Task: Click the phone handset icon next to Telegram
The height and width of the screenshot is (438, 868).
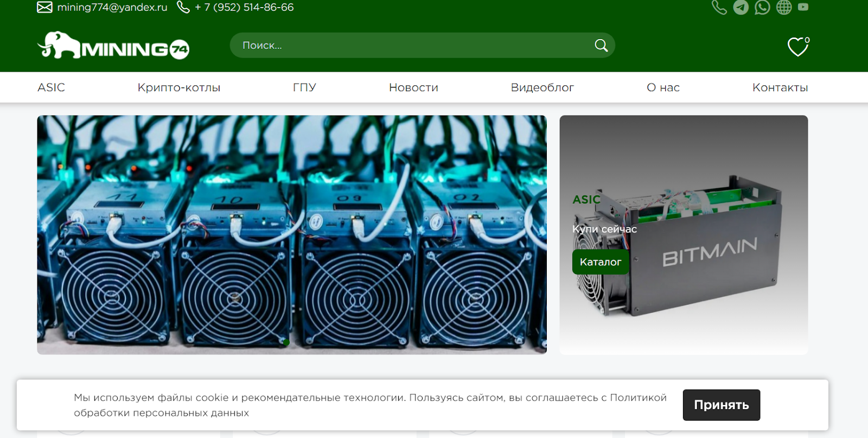Action: (x=719, y=7)
